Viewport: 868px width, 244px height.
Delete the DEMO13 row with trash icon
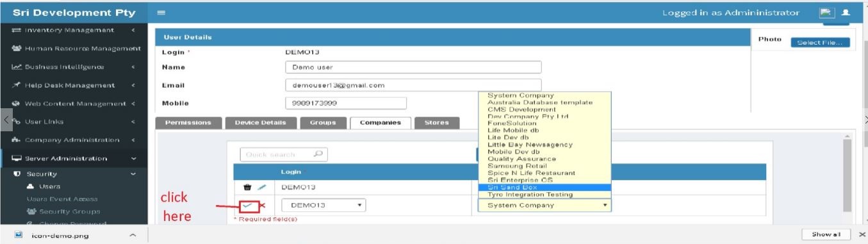pyautogui.click(x=247, y=187)
